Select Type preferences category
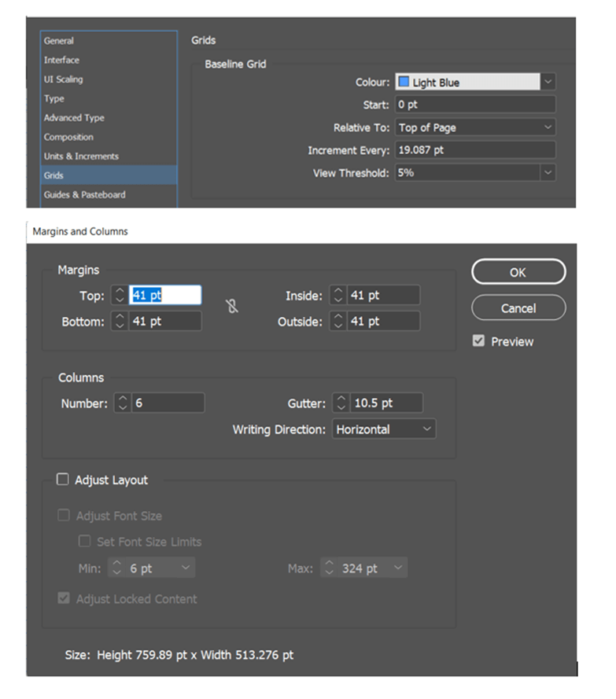This screenshot has width=616, height=699. (109, 98)
